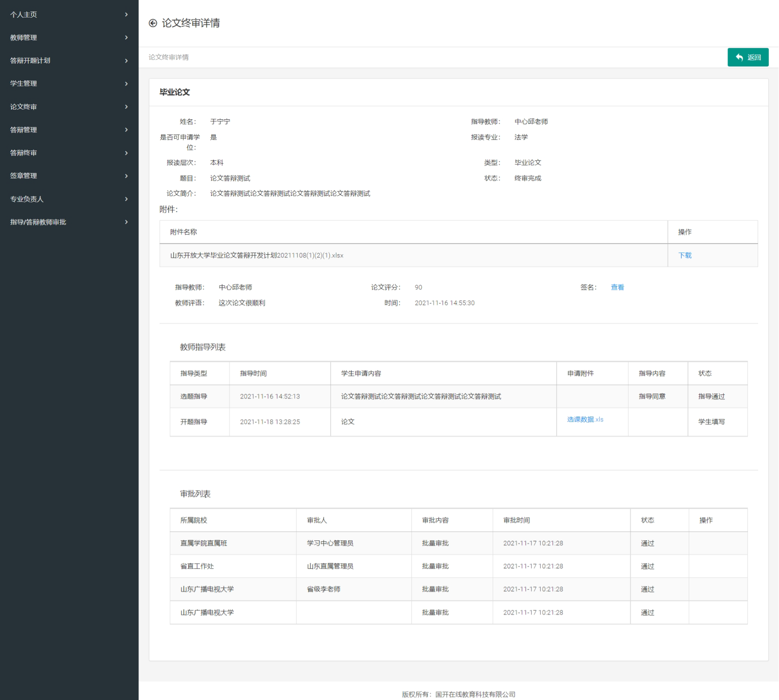The image size is (779, 700).
Task: Open the 选课数据.xls attachment link
Action: [x=585, y=420]
